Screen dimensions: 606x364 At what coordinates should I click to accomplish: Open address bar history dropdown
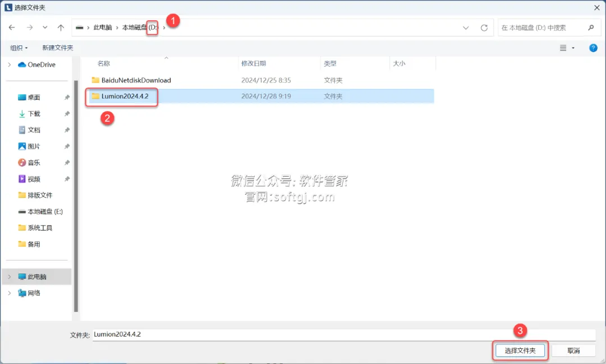466,28
